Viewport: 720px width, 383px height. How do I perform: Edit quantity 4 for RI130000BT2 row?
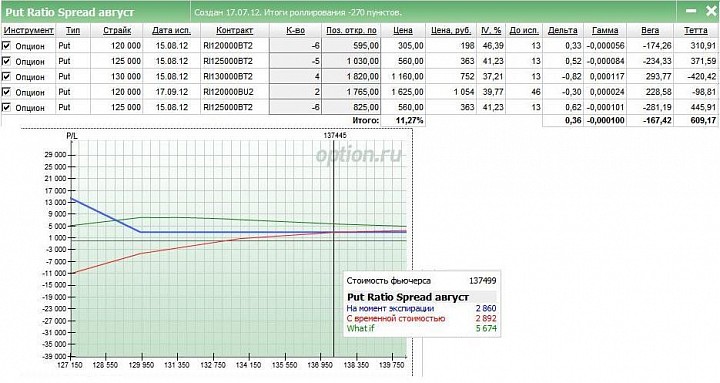point(295,76)
